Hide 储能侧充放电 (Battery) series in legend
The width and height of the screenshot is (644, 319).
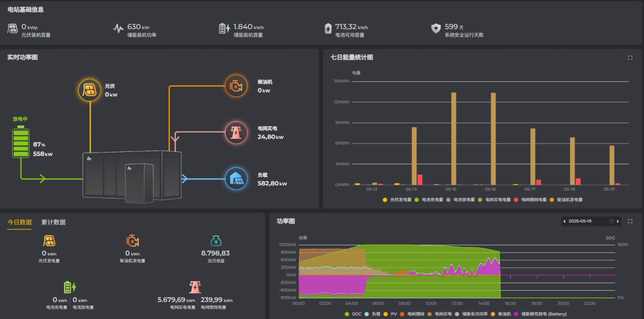coord(540,314)
